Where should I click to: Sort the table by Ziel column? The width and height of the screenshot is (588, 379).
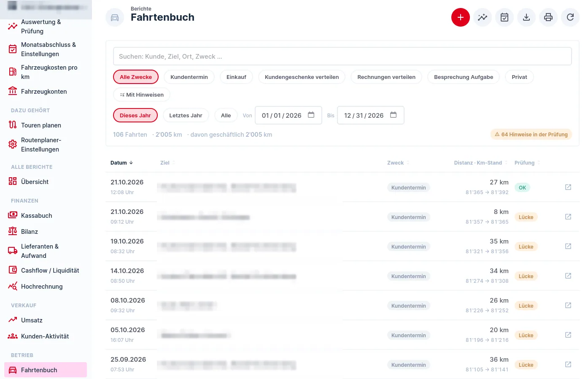167,163
